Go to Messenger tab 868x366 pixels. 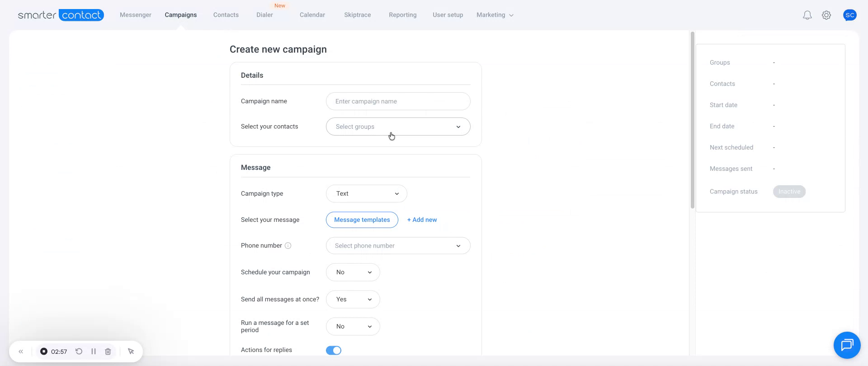[x=136, y=15]
